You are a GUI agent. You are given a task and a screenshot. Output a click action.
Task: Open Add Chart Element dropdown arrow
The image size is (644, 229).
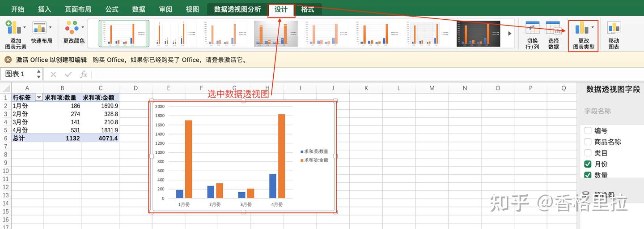[24, 27]
